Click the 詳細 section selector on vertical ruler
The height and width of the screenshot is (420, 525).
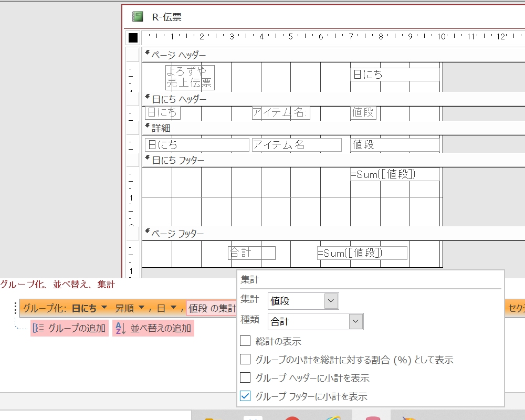tap(133, 128)
